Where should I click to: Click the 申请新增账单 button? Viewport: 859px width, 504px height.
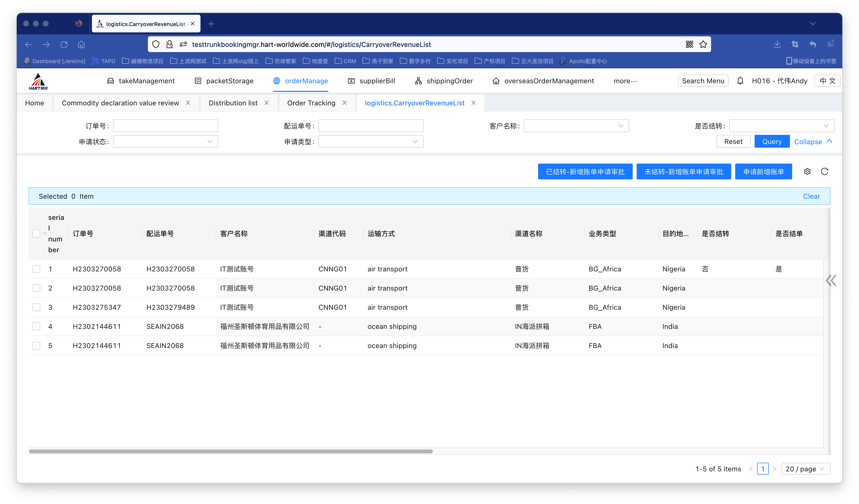tap(763, 171)
